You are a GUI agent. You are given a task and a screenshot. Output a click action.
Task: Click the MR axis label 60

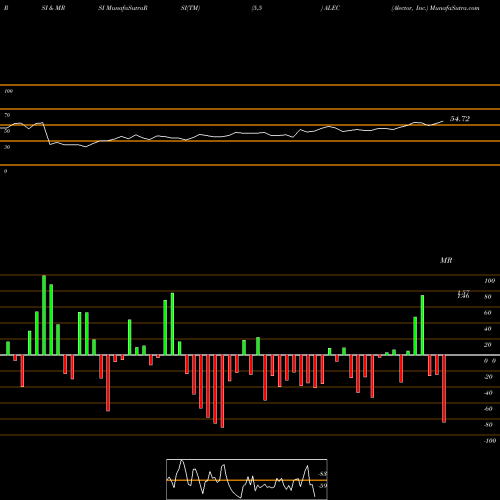click(488, 313)
